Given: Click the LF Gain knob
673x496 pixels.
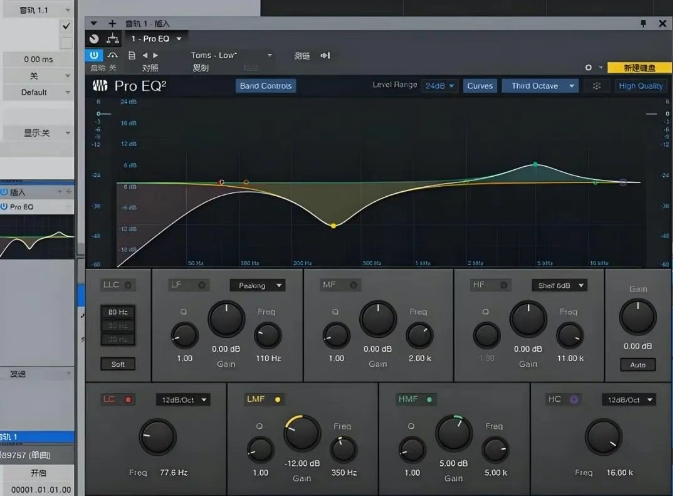Looking at the screenshot, I should coord(226,319).
